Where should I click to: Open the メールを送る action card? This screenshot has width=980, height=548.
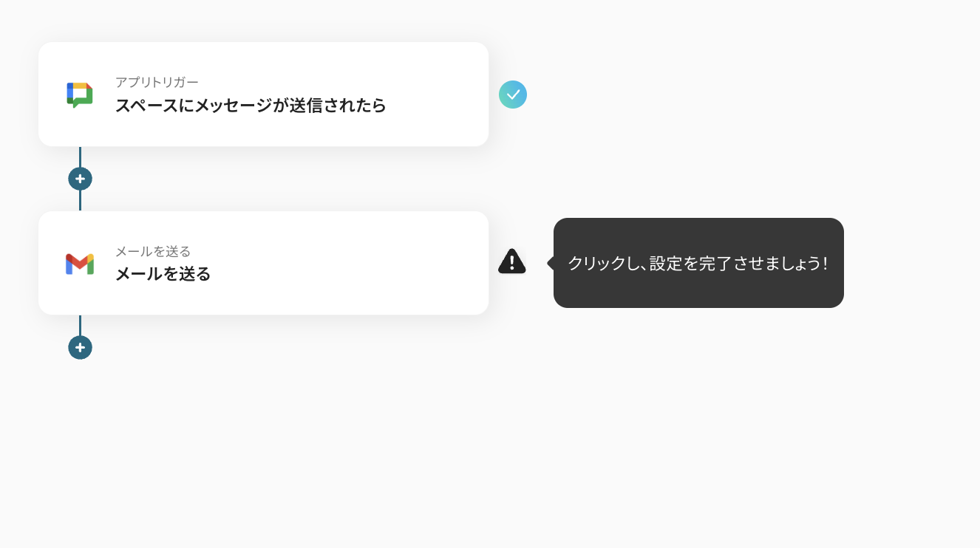[264, 263]
